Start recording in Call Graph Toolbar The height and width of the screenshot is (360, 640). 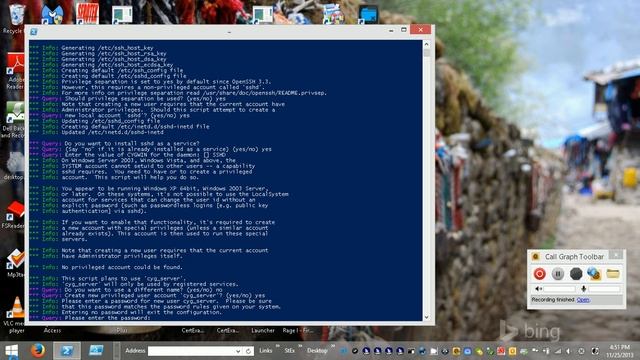point(539,274)
